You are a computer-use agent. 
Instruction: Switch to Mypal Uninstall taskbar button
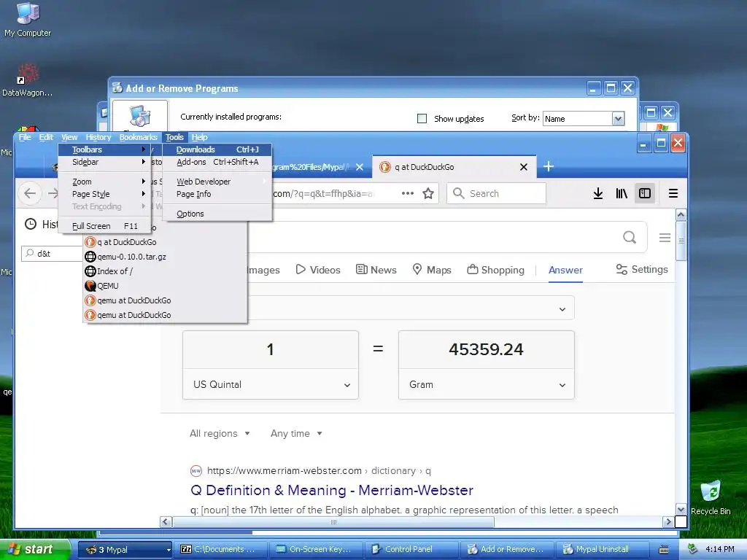(602, 550)
